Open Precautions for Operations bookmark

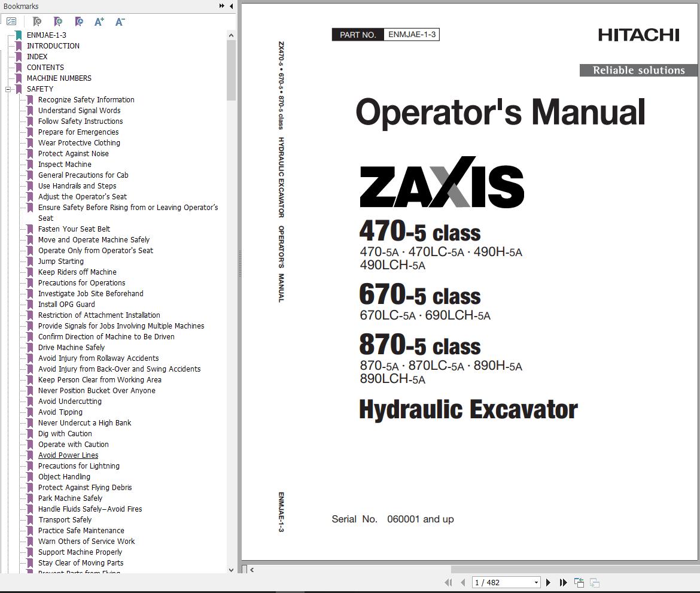click(x=82, y=282)
